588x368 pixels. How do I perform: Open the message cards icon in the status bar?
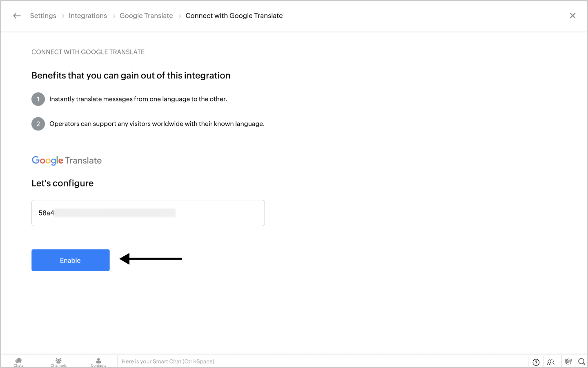pos(568,361)
